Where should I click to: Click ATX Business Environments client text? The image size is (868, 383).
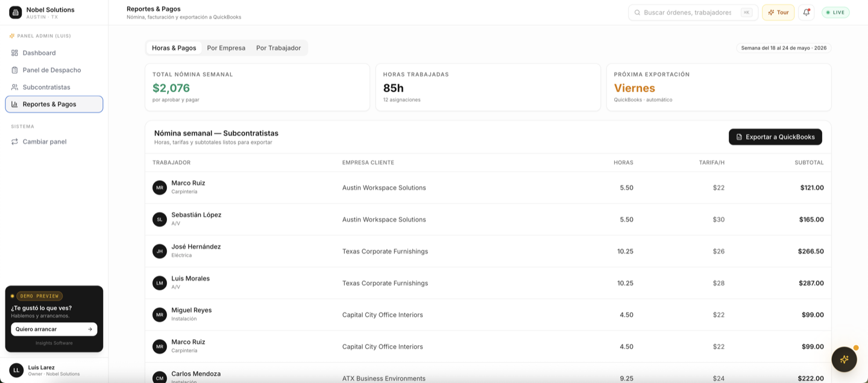point(384,378)
